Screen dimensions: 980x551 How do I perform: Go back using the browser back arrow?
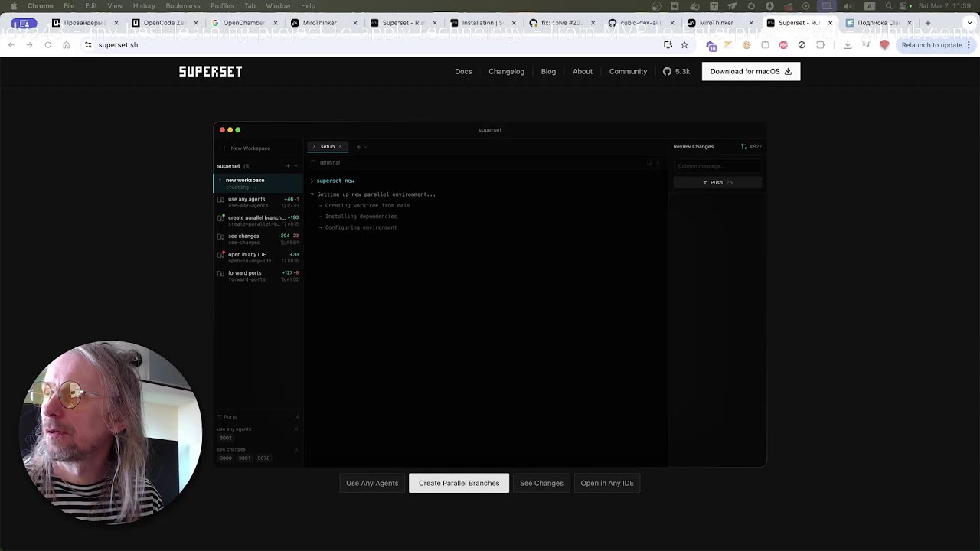tap(11, 45)
